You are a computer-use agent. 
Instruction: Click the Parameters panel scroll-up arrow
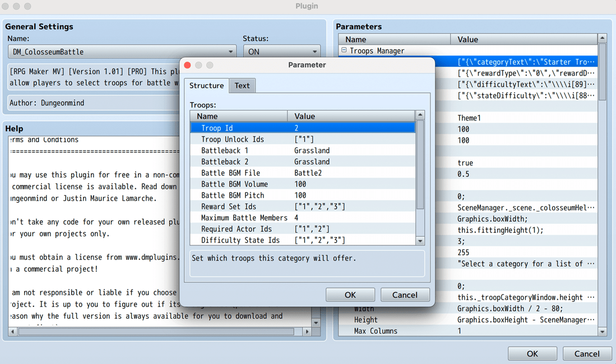coord(602,38)
